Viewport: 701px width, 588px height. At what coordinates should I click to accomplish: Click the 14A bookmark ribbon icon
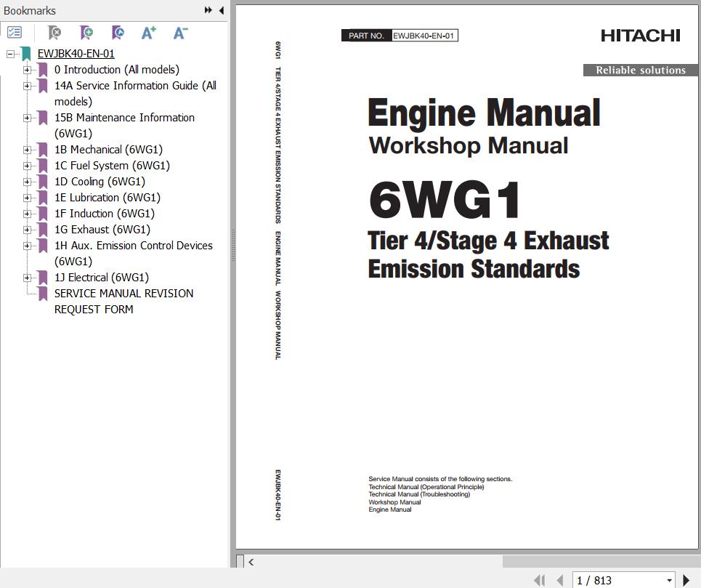click(43, 86)
